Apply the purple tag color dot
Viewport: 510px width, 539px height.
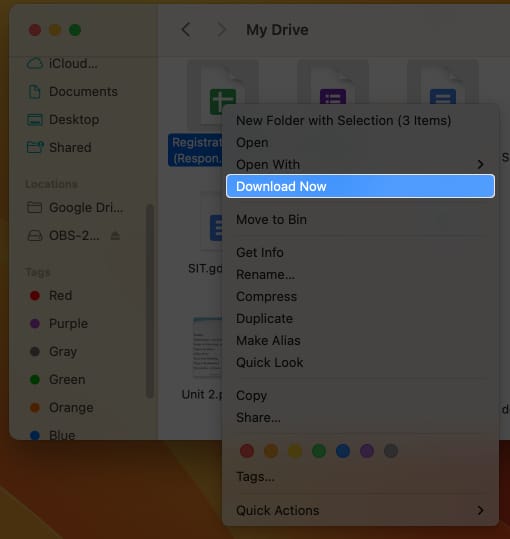coord(367,451)
